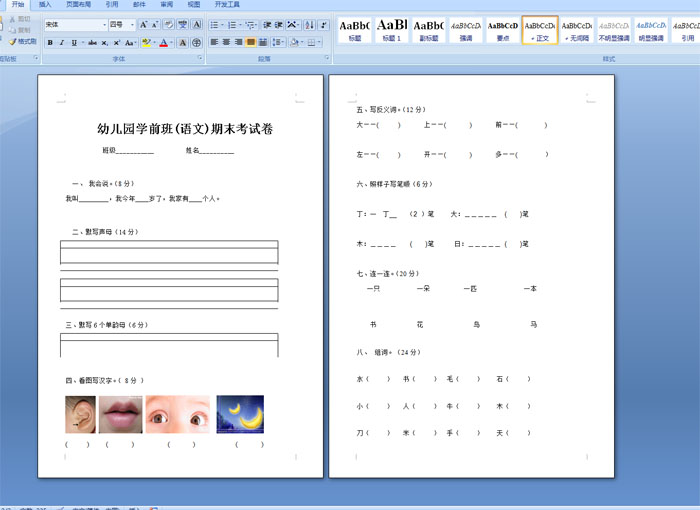Apply character shading icon

(183, 43)
